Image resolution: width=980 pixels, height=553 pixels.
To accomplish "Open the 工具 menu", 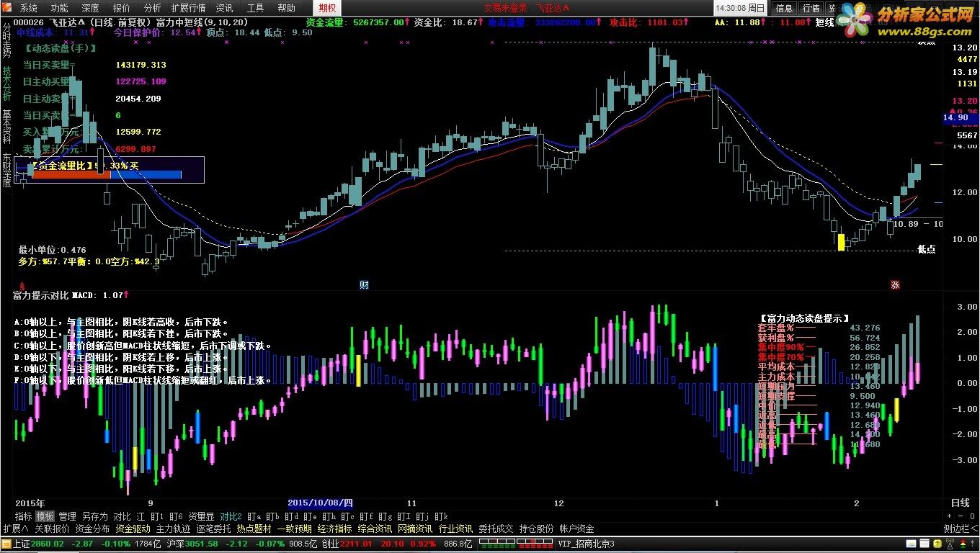I will click(255, 8).
